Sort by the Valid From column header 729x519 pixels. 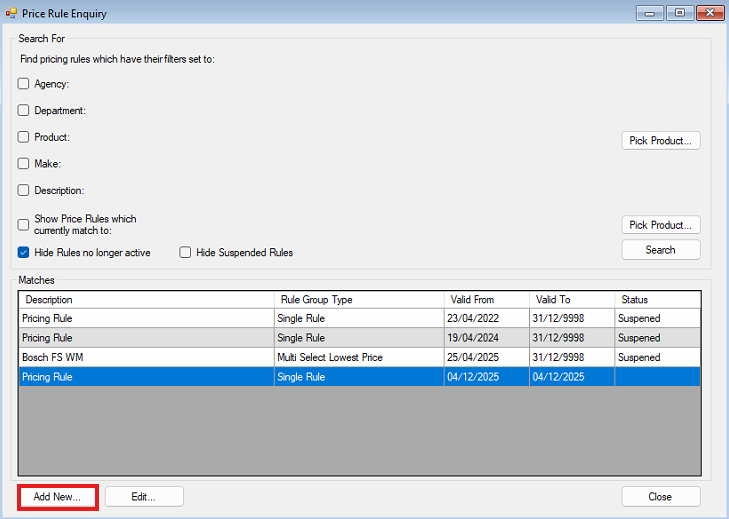[487, 299]
